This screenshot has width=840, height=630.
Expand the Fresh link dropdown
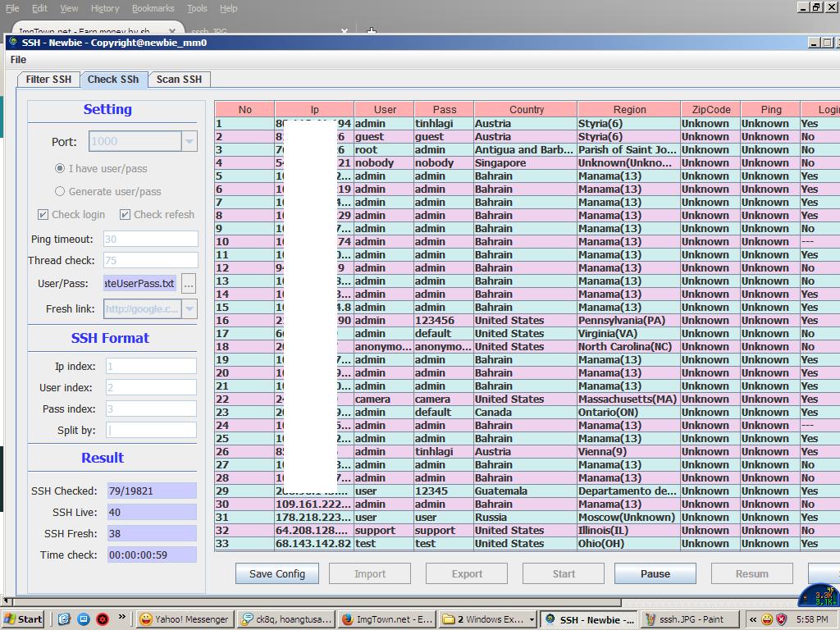point(189,308)
